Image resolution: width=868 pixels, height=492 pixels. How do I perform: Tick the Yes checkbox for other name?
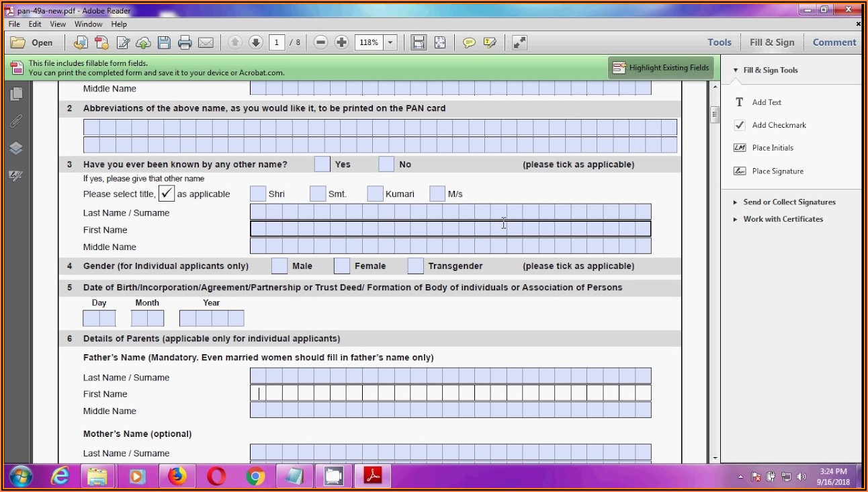(322, 164)
